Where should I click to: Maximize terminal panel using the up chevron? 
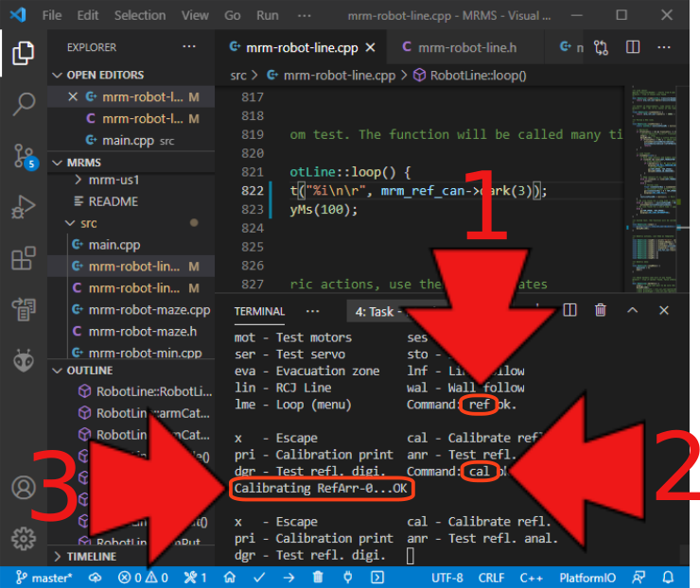(633, 310)
